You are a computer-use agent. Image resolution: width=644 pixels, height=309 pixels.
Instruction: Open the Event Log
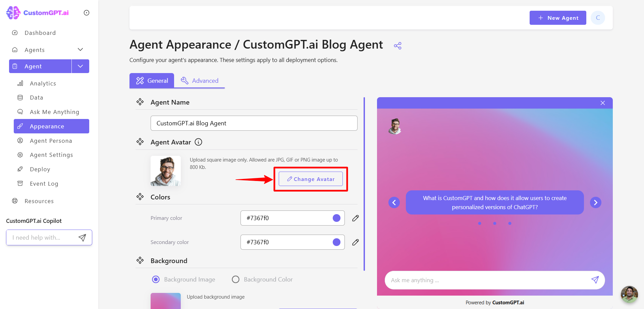pyautogui.click(x=44, y=184)
